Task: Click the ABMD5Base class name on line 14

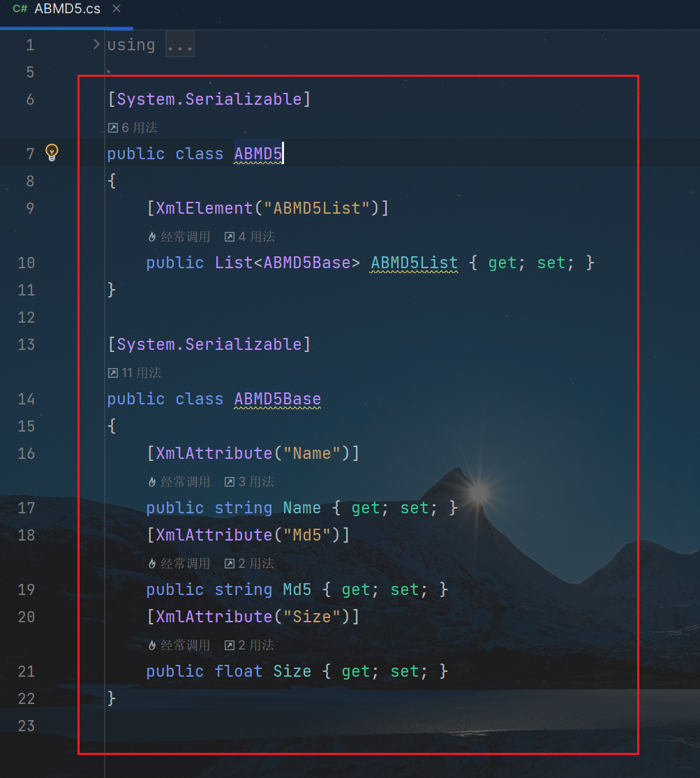Action: pyautogui.click(x=278, y=399)
